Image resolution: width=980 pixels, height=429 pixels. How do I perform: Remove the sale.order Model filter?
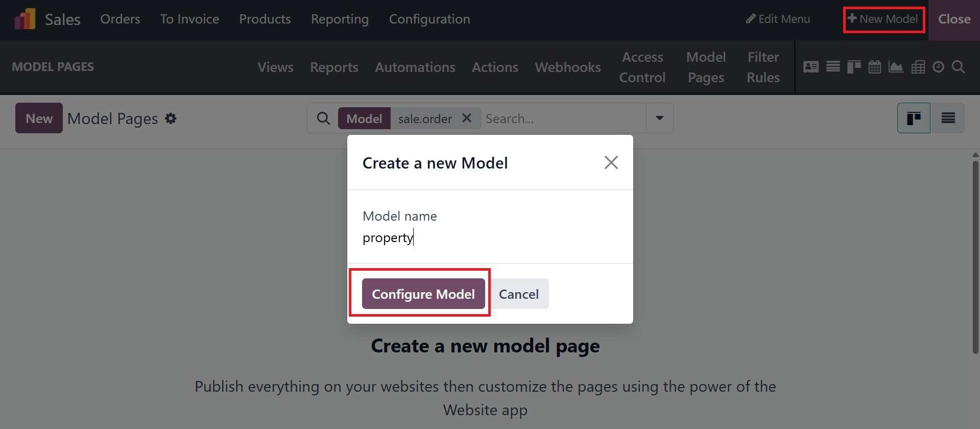[x=466, y=118]
